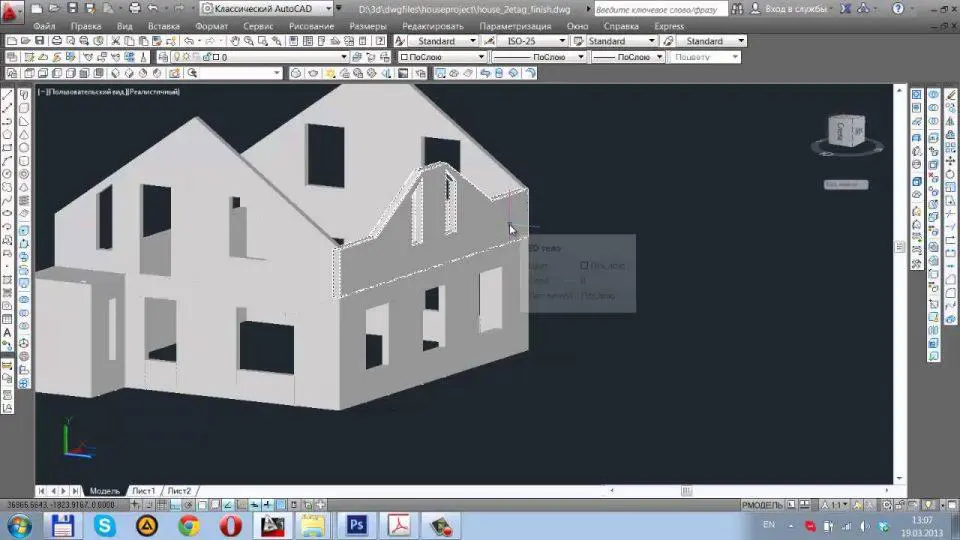Open the ПоСлою color swatch selector
960x540 pixels.
(442, 57)
